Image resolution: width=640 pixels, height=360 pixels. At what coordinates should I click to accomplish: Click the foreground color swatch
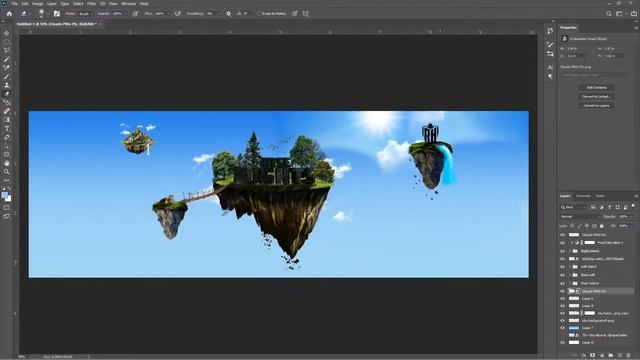[x=4, y=196]
